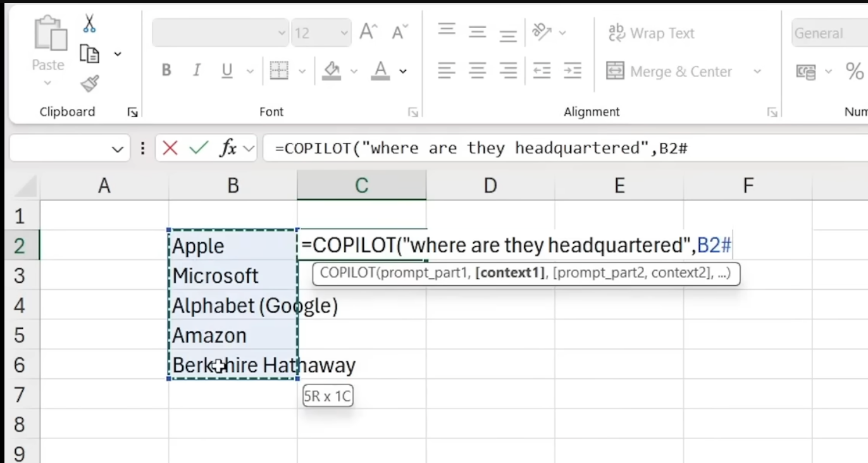Click the Alphabet (Google) cell

pos(233,306)
